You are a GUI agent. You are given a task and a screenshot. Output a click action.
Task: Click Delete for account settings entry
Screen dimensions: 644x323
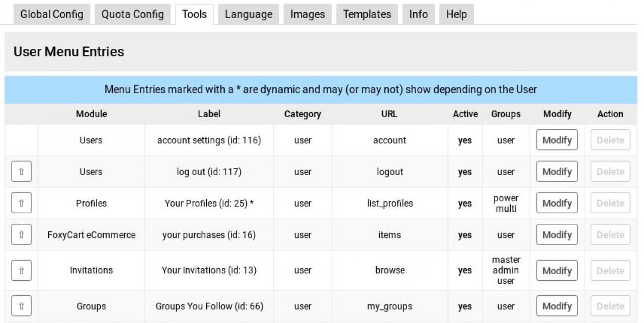coord(610,140)
